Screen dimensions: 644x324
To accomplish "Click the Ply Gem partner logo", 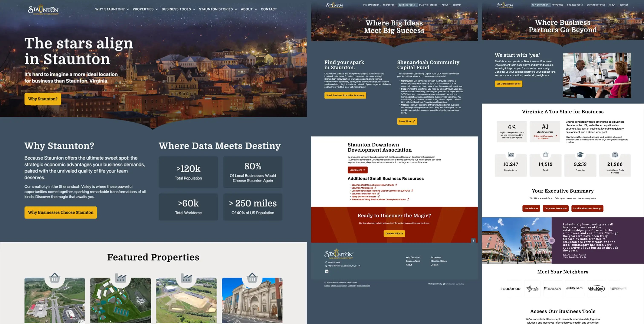I will point(575,288).
